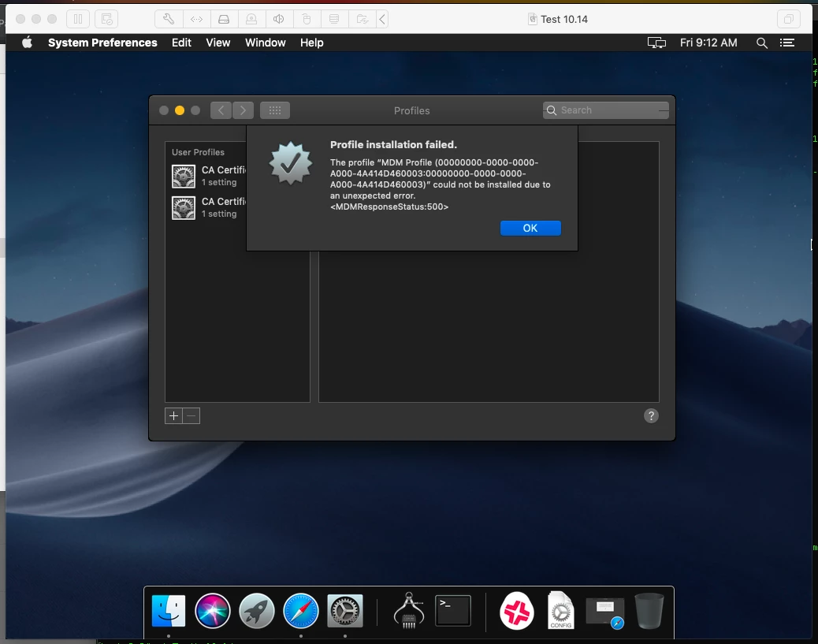This screenshot has width=818, height=644.
Task: Open Launchpad rocket icon
Action: coord(257,611)
